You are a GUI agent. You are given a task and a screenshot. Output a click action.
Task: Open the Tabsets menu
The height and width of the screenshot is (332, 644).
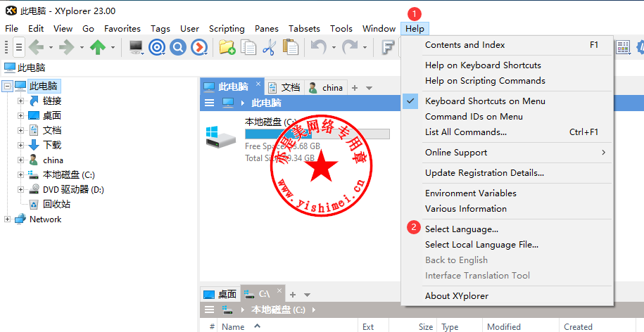pyautogui.click(x=304, y=29)
